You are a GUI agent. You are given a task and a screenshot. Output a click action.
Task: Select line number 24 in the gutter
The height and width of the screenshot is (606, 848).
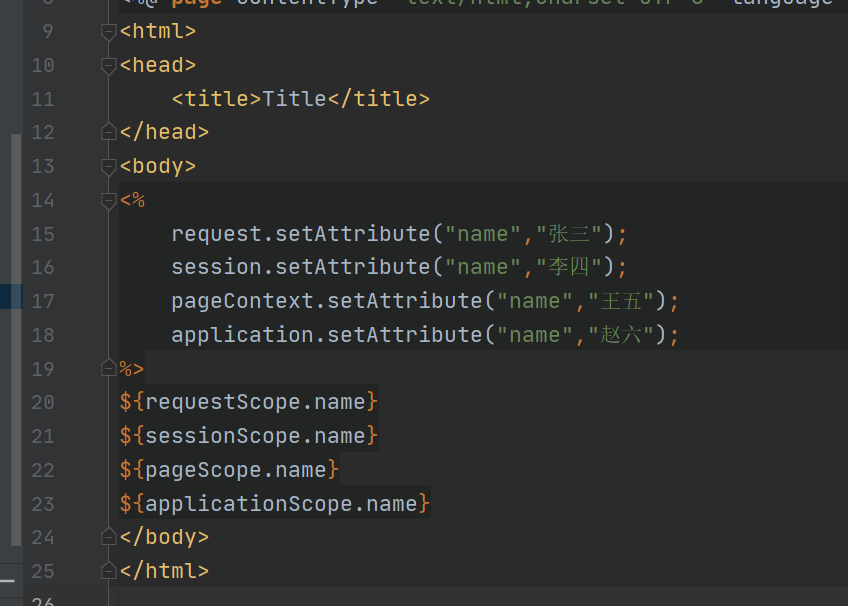click(x=43, y=537)
